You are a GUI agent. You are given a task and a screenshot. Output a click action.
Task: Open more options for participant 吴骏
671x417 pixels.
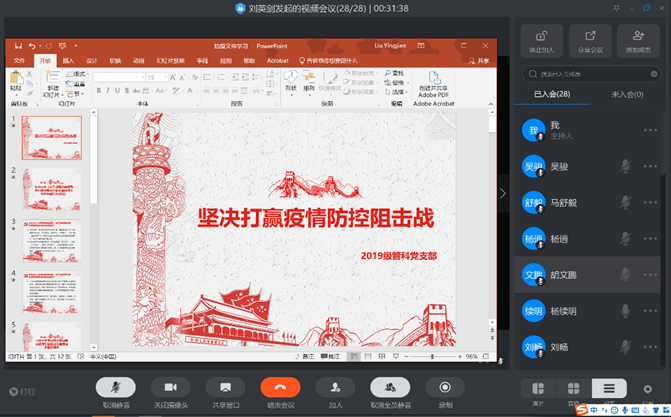point(651,166)
